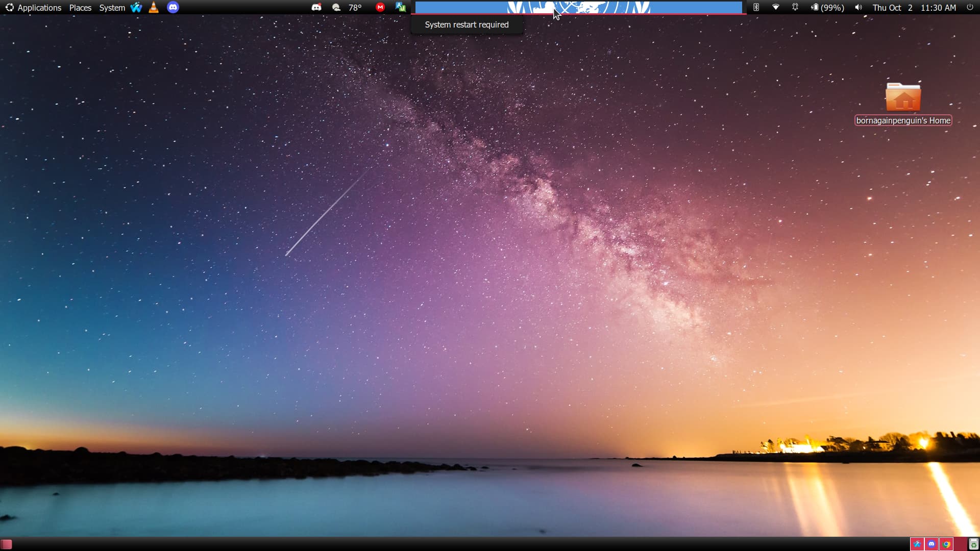
Task: Open the Applications menu
Action: [x=34, y=8]
